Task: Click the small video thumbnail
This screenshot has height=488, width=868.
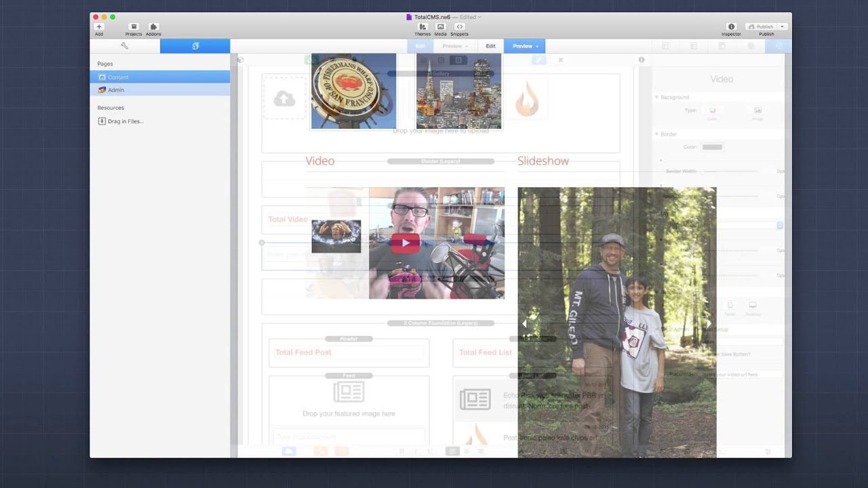Action: [336, 237]
